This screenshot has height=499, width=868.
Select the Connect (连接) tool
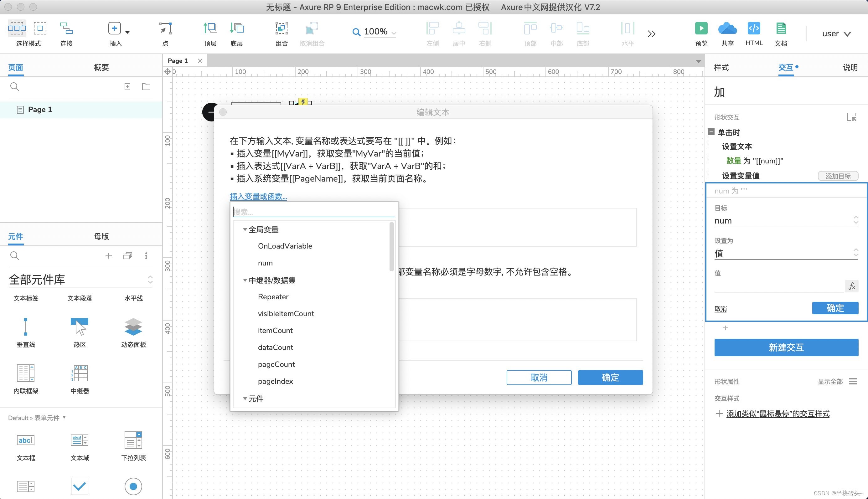tap(66, 28)
